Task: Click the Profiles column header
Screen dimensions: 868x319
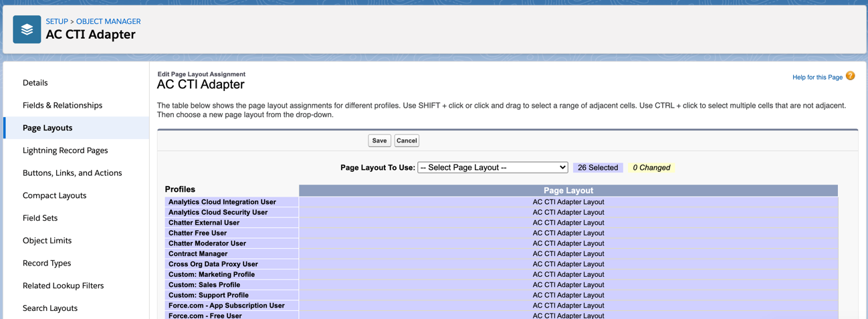Action: [180, 189]
